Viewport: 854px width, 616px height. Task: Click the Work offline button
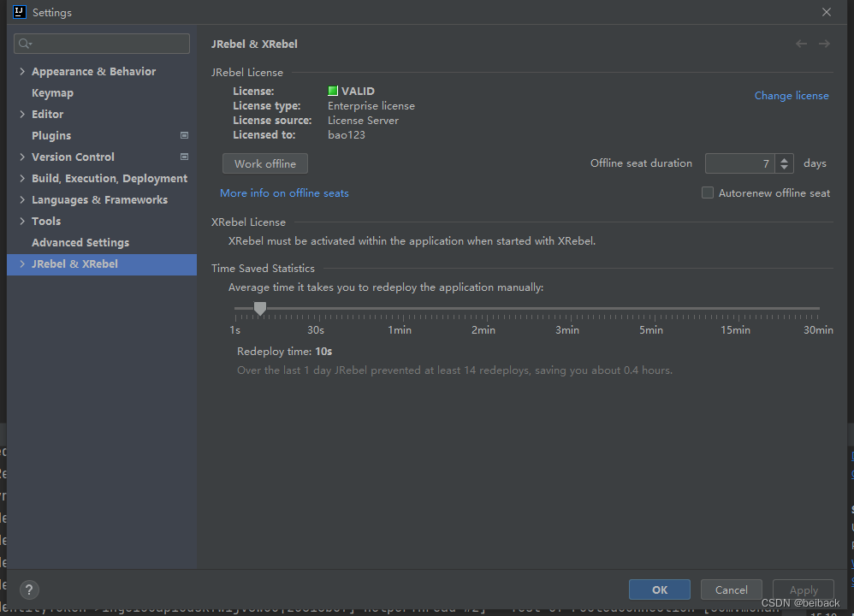[265, 163]
